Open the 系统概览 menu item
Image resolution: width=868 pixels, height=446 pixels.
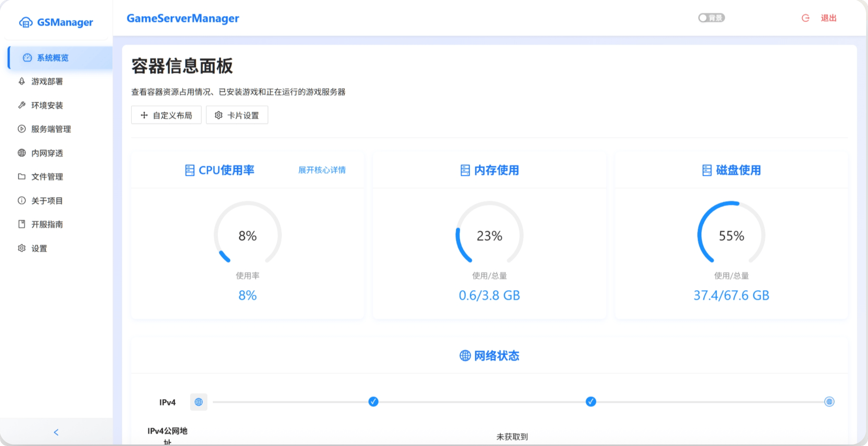52,58
